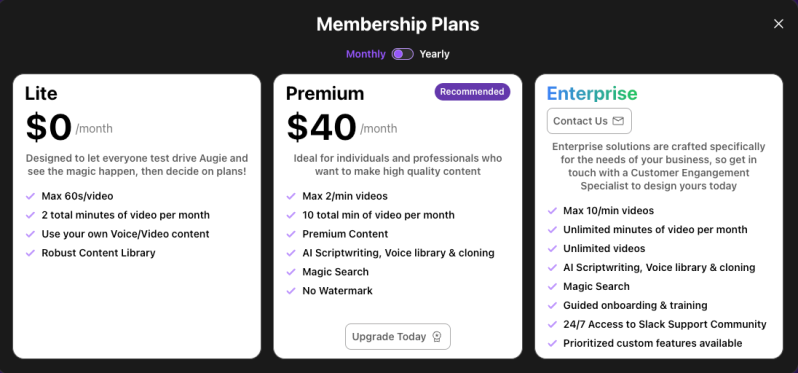Click the Lite plan title

click(x=41, y=94)
